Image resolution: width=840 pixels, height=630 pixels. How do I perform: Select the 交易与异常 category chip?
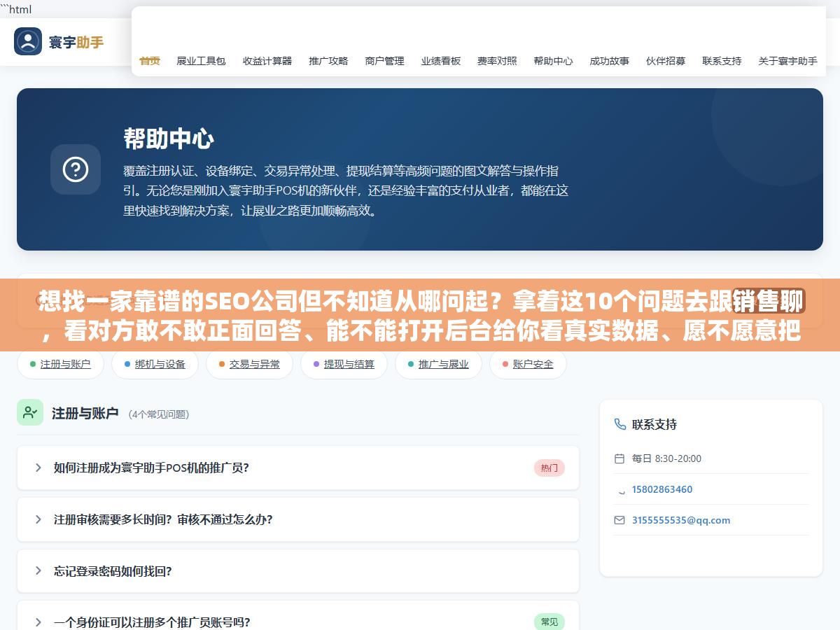(249, 364)
